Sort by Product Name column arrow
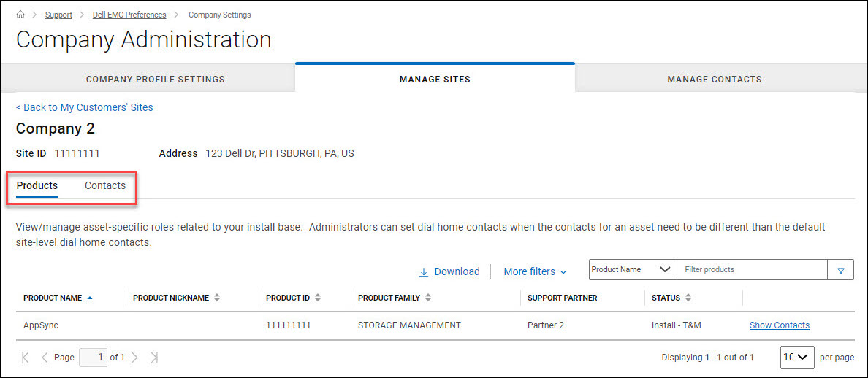 (90, 298)
